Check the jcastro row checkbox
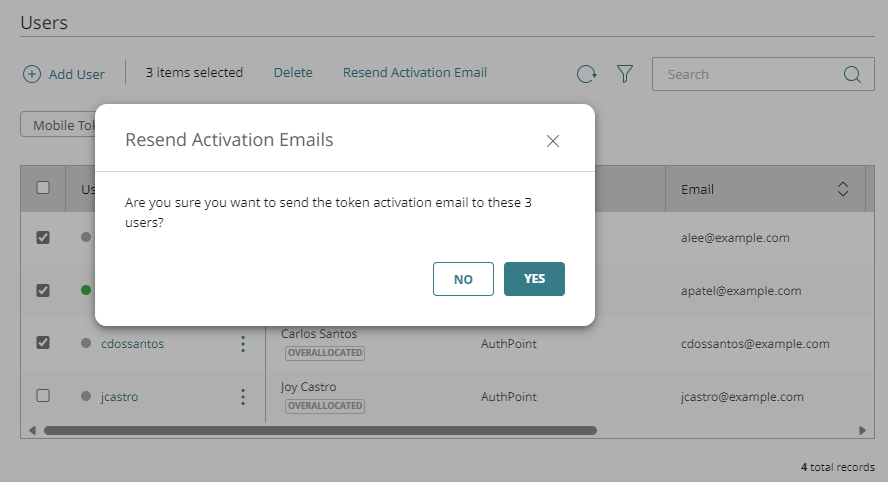 coord(43,396)
